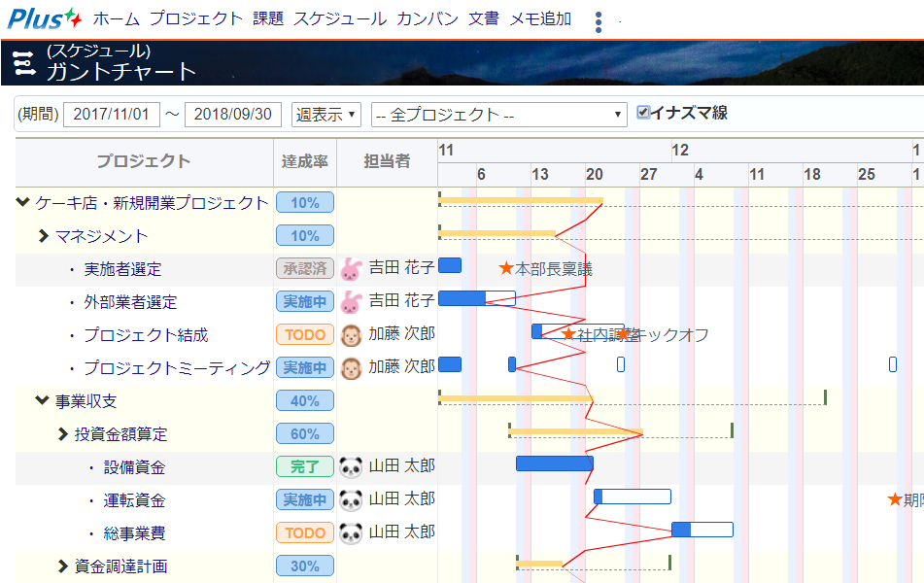The width and height of the screenshot is (924, 583).
Task: Click the 設備資金 blue progress bar
Action: [554, 463]
